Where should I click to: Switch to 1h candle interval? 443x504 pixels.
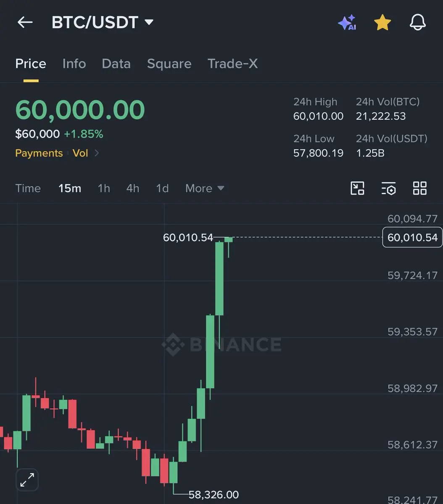coord(104,188)
